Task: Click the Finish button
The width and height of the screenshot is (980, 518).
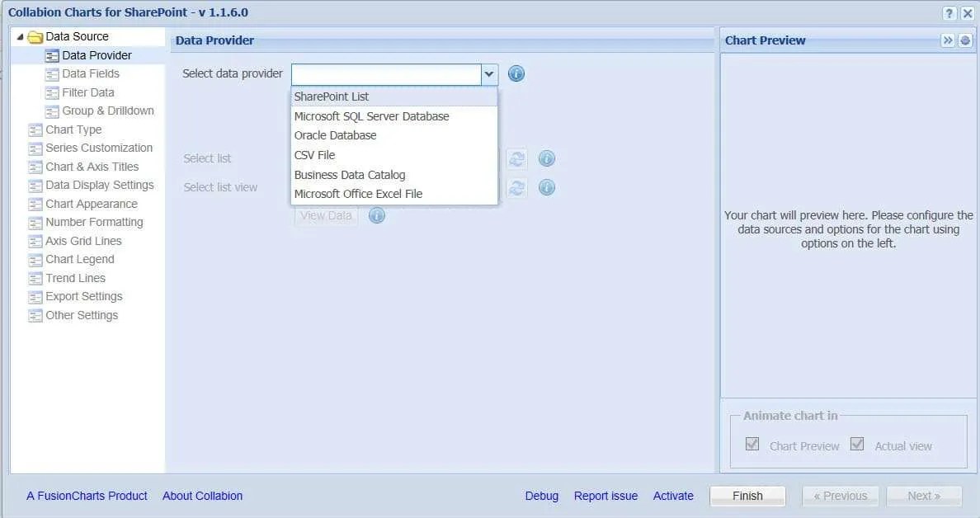Action: pos(747,496)
